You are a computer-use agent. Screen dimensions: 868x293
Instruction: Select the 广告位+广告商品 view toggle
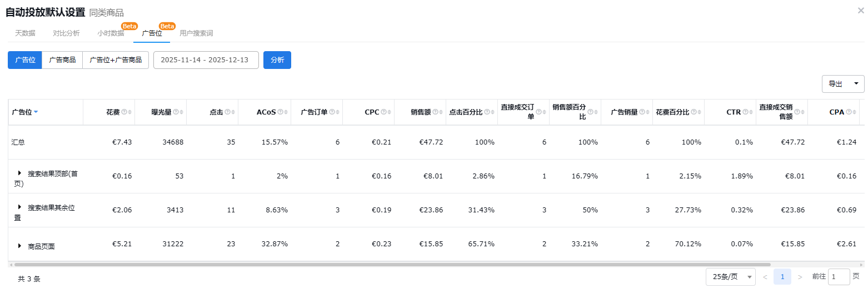[x=116, y=60]
